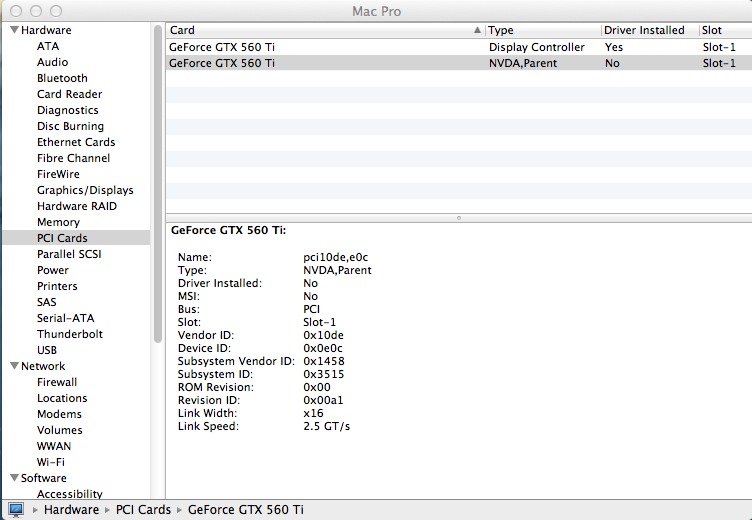Click GeForce GTX 560 Ti in path bar
The width and height of the screenshot is (752, 520).
(246, 509)
